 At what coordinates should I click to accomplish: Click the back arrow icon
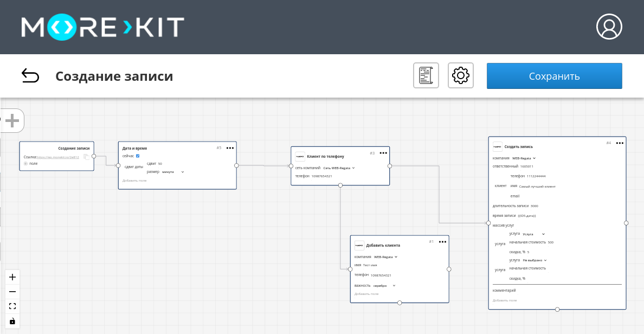click(x=30, y=76)
